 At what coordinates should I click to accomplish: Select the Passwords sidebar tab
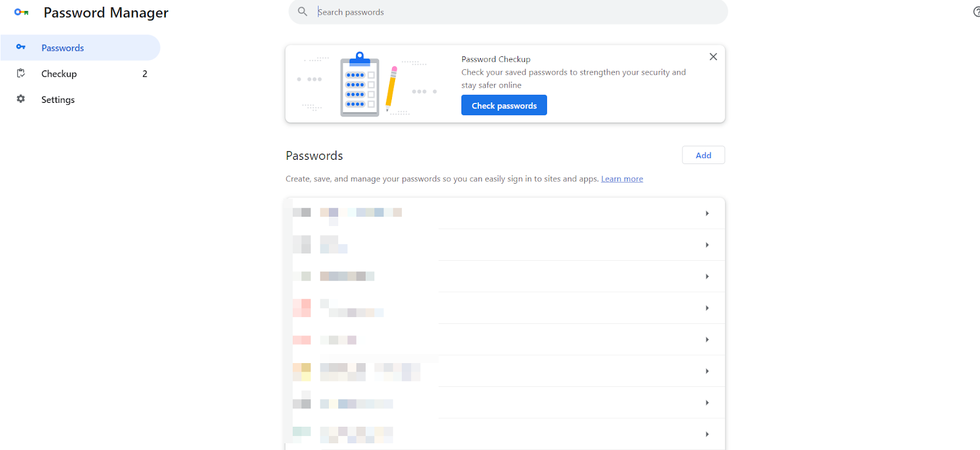tap(80, 48)
